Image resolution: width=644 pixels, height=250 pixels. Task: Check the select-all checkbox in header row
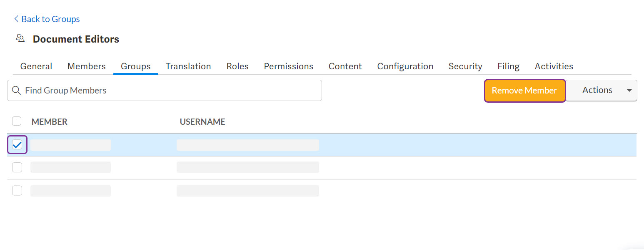pos(17,121)
